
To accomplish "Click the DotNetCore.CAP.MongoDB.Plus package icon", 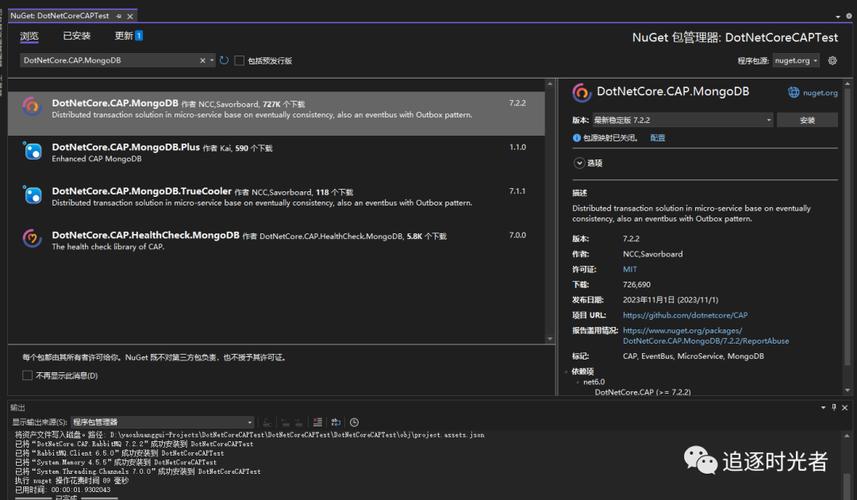I will click(x=32, y=151).
